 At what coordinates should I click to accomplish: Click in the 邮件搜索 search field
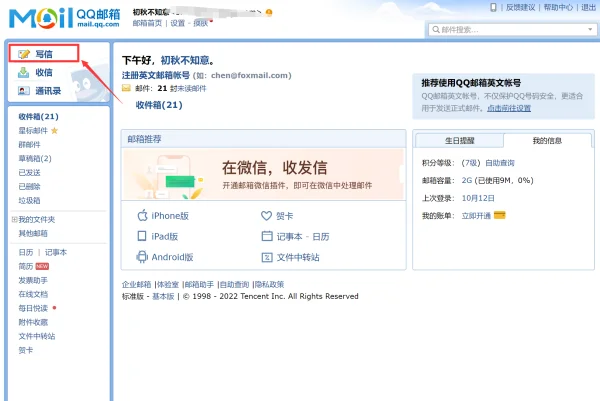point(512,29)
